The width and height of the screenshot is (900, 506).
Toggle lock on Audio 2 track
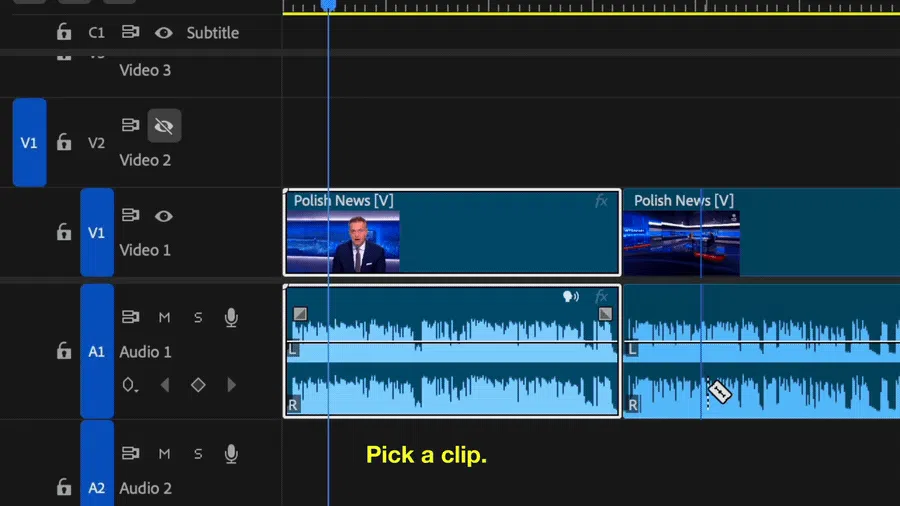[64, 487]
